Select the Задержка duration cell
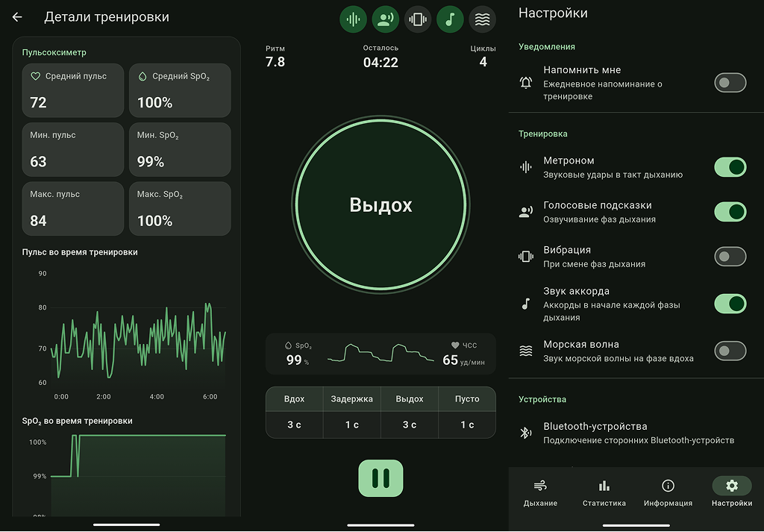The height and width of the screenshot is (532, 764). coord(352,425)
